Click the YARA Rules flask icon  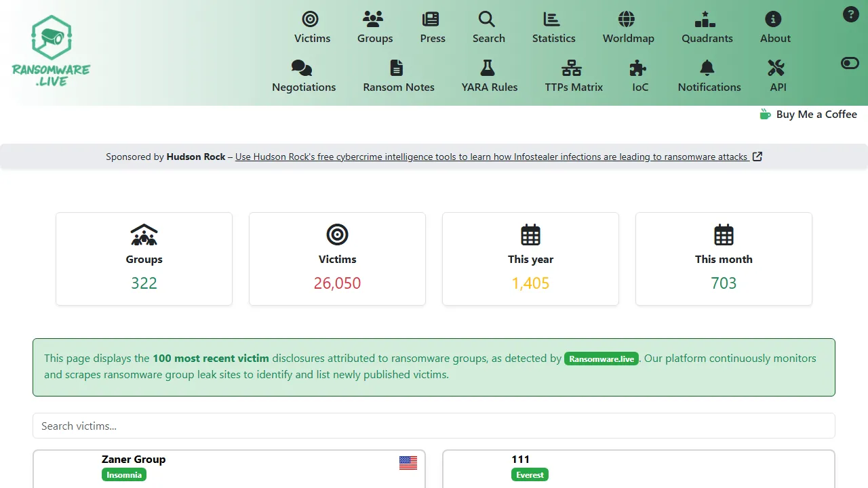[490, 68]
